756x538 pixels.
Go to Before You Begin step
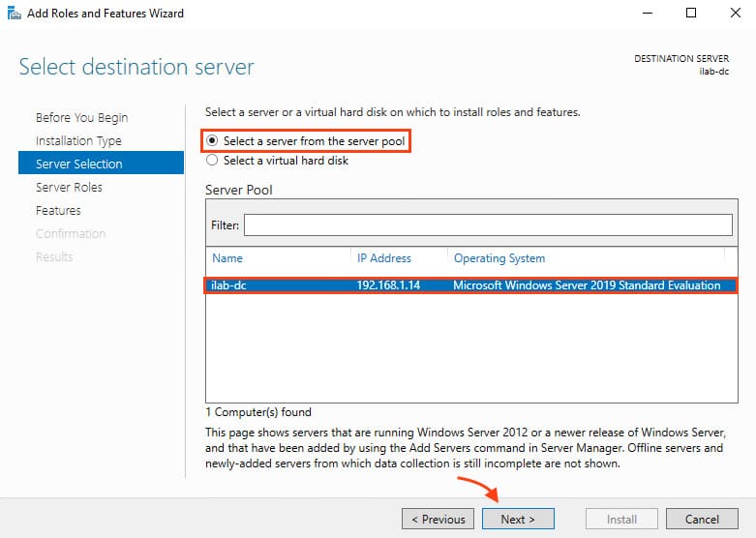click(81, 118)
